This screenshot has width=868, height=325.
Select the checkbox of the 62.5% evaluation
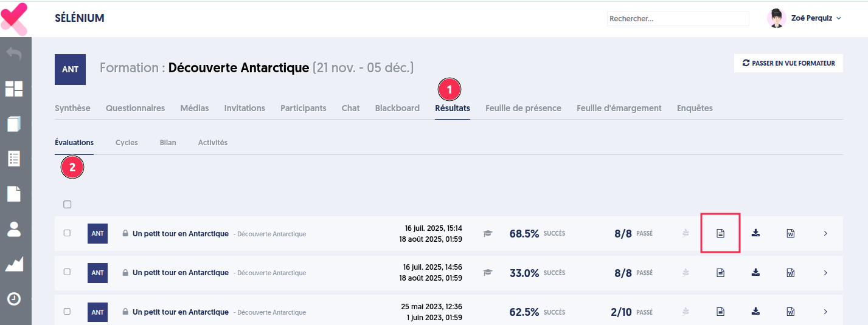point(68,312)
